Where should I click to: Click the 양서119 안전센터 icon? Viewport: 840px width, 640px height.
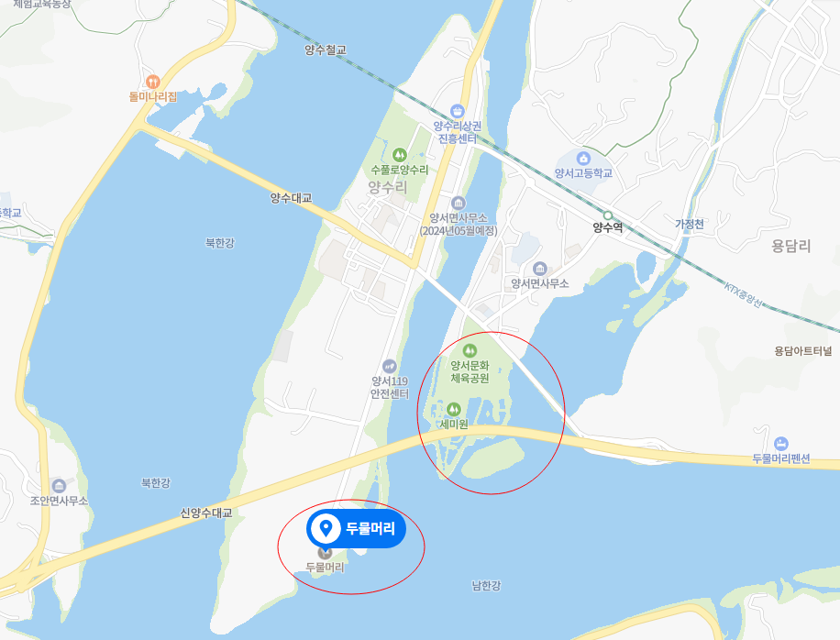coord(390,367)
